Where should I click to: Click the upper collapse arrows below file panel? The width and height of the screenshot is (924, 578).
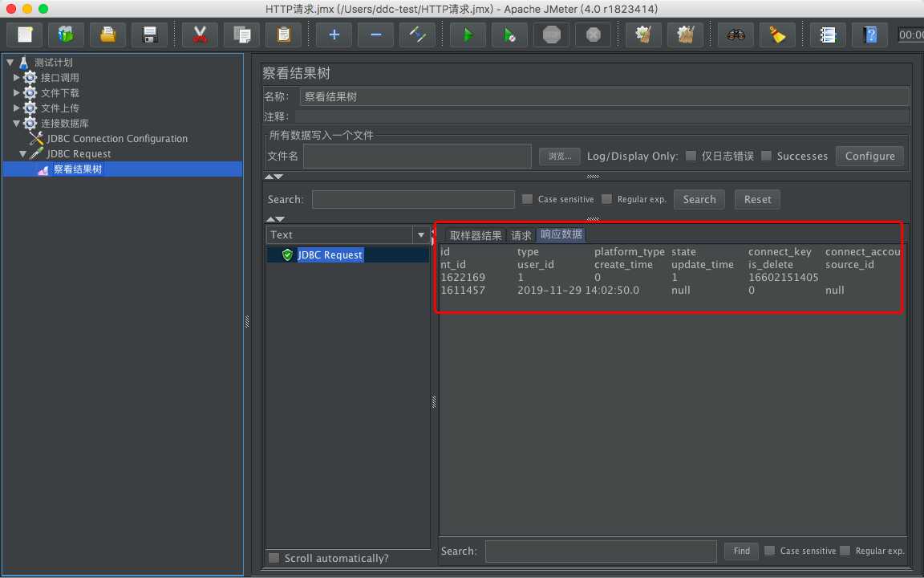tap(274, 177)
